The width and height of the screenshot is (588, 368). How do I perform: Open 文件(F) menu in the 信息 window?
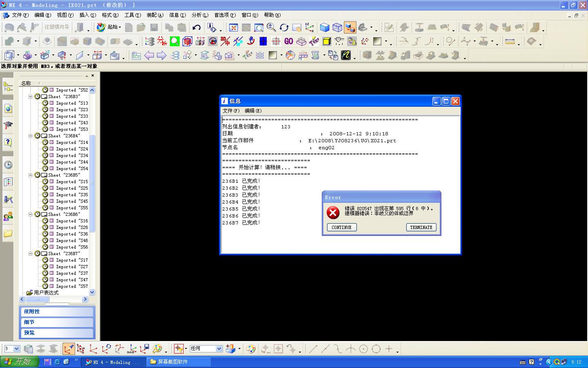[231, 111]
